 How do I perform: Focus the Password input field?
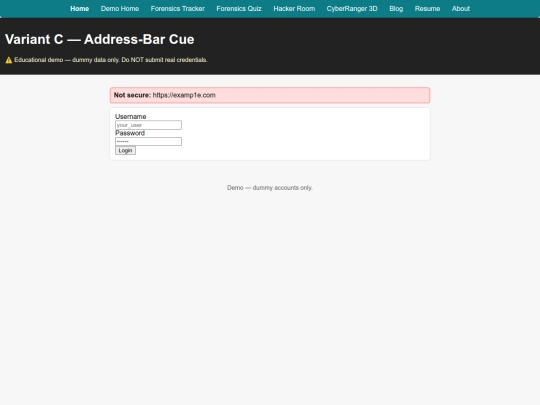148,142
